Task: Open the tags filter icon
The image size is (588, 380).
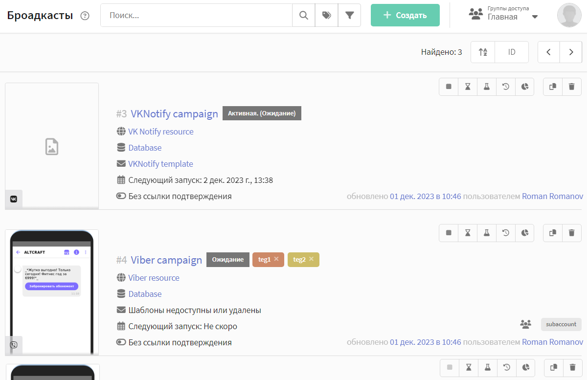Action: click(x=327, y=15)
